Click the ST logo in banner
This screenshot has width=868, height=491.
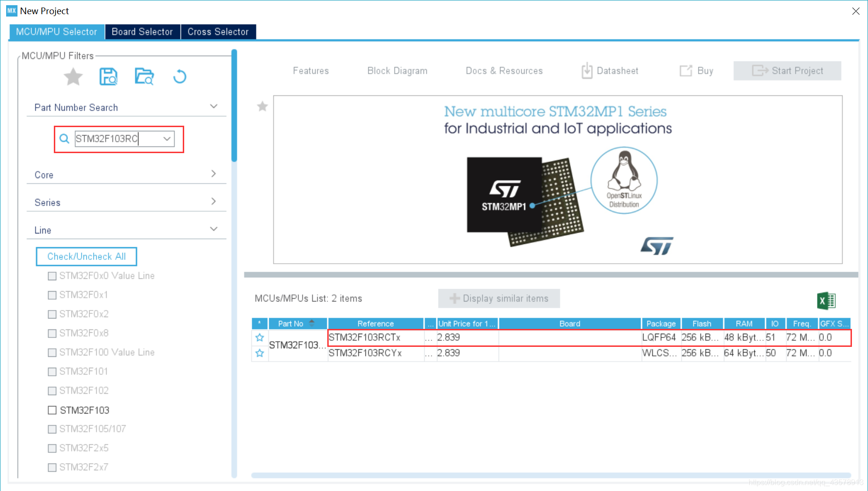pyautogui.click(x=657, y=246)
